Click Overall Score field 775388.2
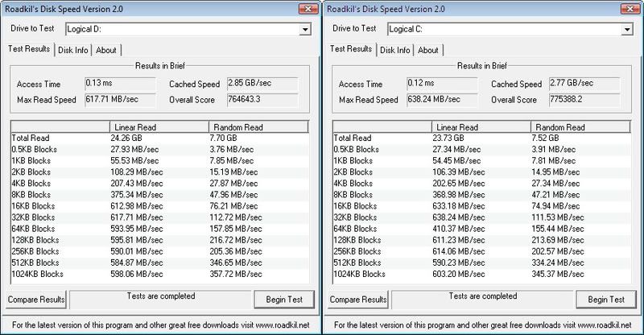Viewport: 644px width, 335px height. point(584,100)
